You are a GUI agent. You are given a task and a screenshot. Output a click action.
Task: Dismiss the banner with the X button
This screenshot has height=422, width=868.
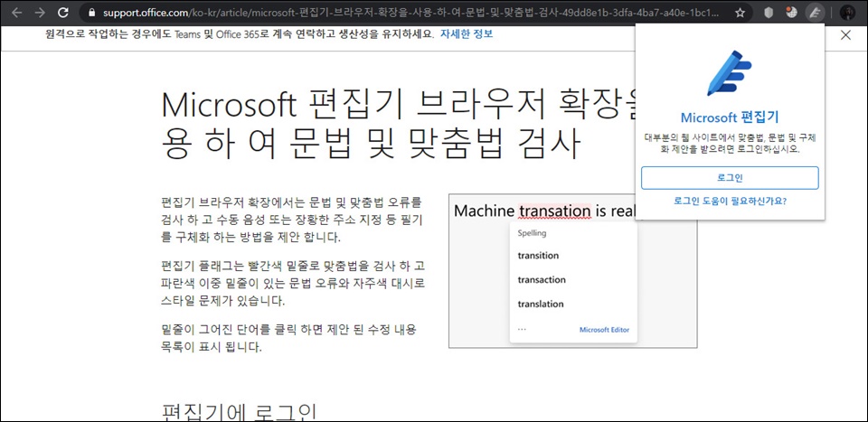845,35
